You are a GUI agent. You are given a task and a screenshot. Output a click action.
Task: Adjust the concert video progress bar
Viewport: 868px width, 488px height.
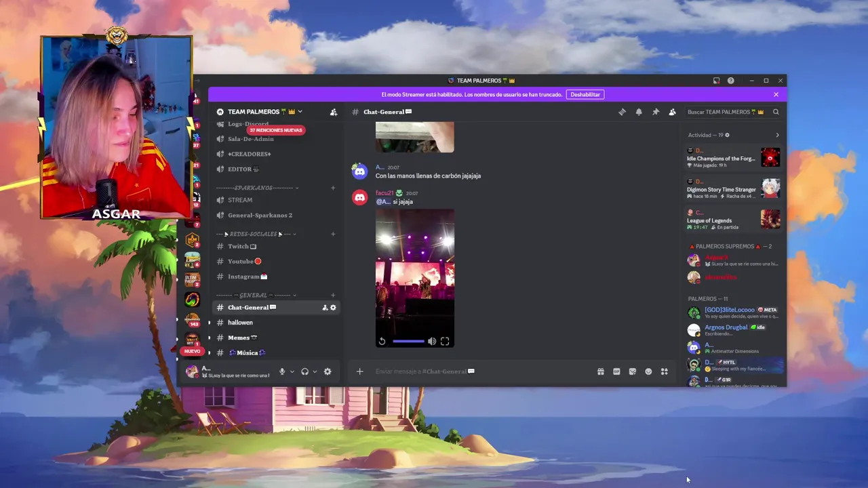tap(408, 342)
